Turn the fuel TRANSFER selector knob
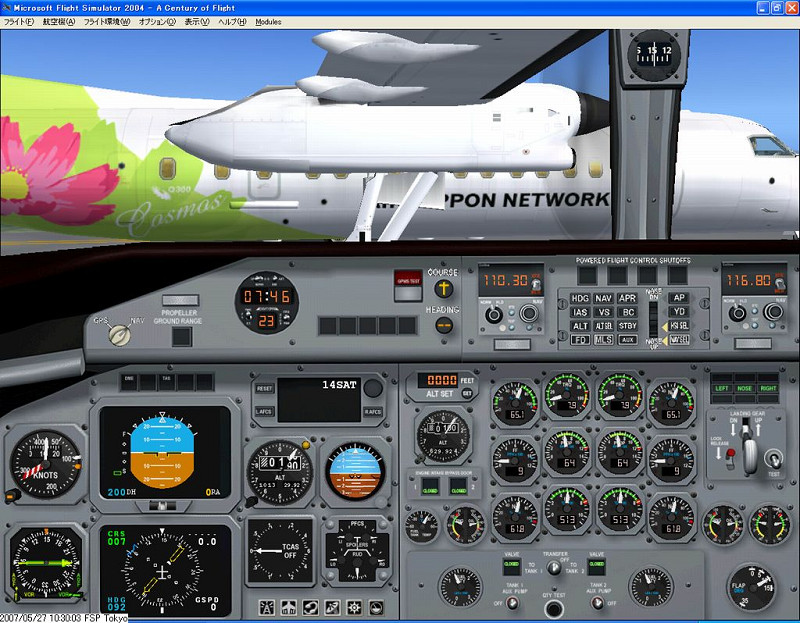The width and height of the screenshot is (800, 623). pos(554,567)
